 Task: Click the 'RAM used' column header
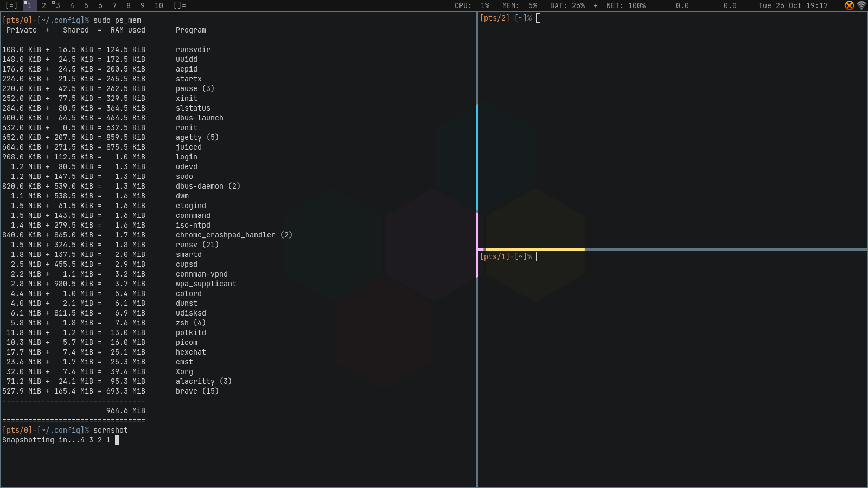point(128,30)
